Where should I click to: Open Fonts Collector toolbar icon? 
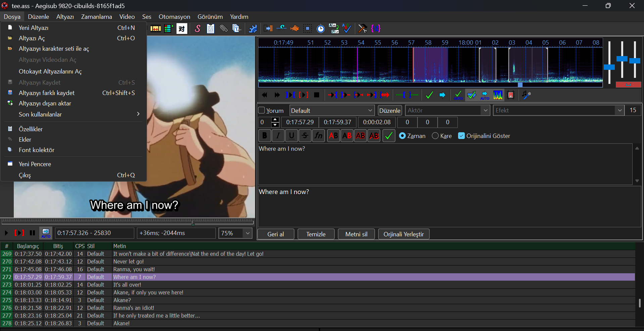tap(236, 29)
